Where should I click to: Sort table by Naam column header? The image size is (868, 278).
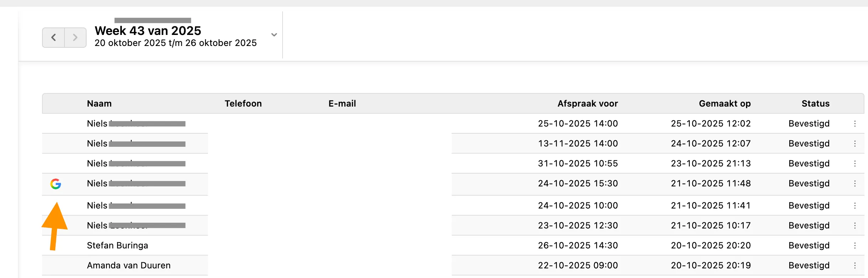click(x=99, y=104)
